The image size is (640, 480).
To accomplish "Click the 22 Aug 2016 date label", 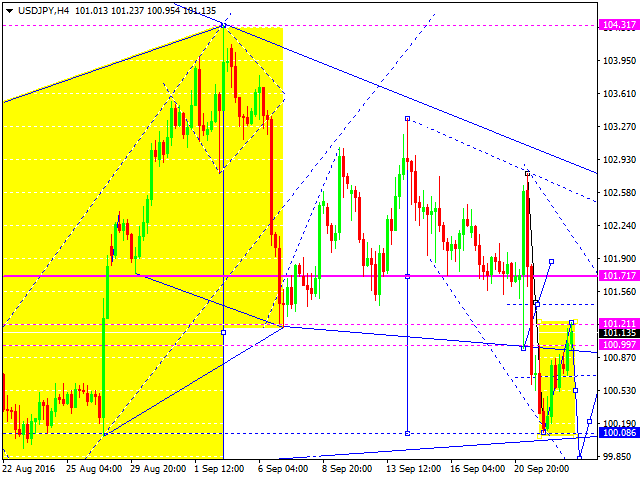I will pyautogui.click(x=29, y=469).
